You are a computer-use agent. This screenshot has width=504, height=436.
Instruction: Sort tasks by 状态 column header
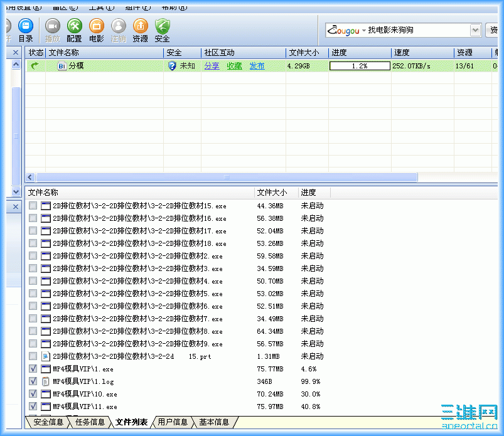(36, 53)
